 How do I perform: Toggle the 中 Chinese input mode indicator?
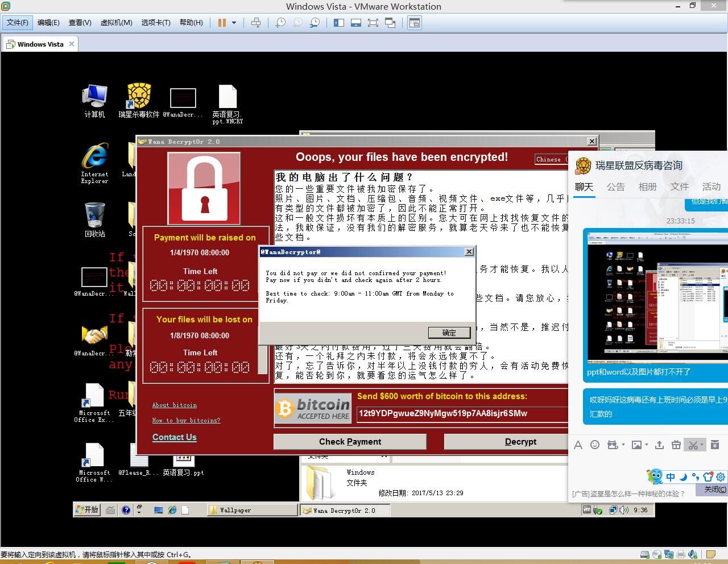click(x=671, y=477)
